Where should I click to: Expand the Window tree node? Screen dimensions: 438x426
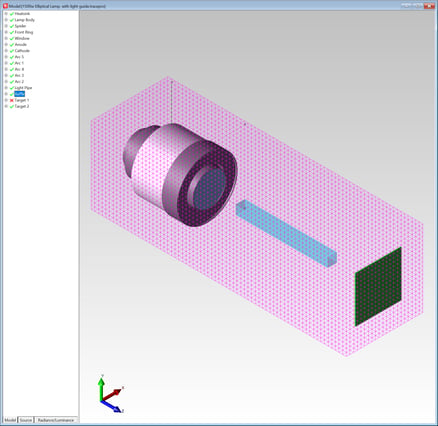[6, 39]
